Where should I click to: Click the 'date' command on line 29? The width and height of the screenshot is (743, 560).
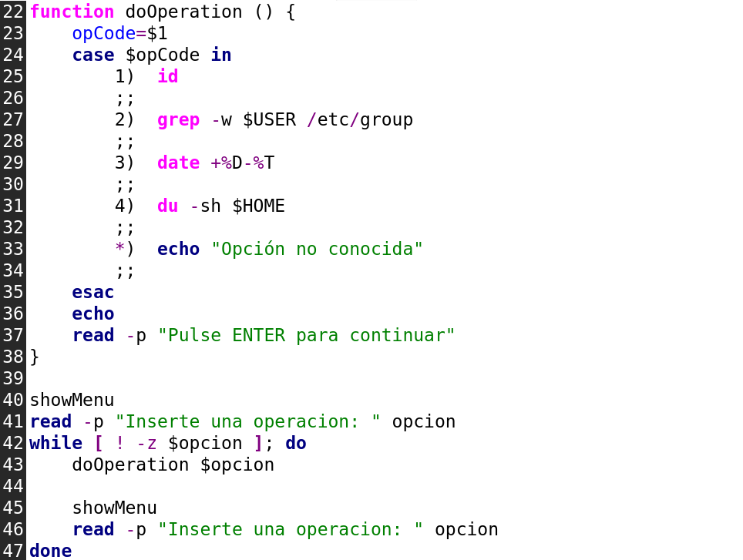(178, 163)
